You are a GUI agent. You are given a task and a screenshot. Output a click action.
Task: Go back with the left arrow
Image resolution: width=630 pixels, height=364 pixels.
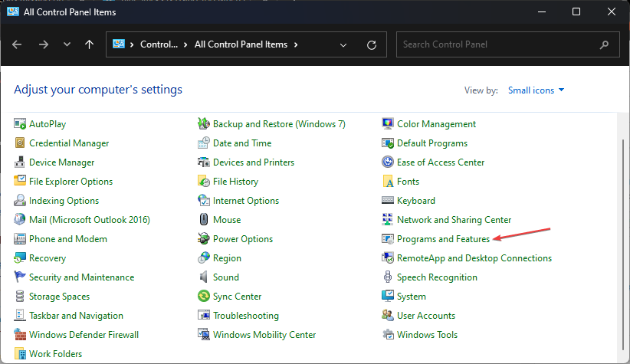[17, 44]
